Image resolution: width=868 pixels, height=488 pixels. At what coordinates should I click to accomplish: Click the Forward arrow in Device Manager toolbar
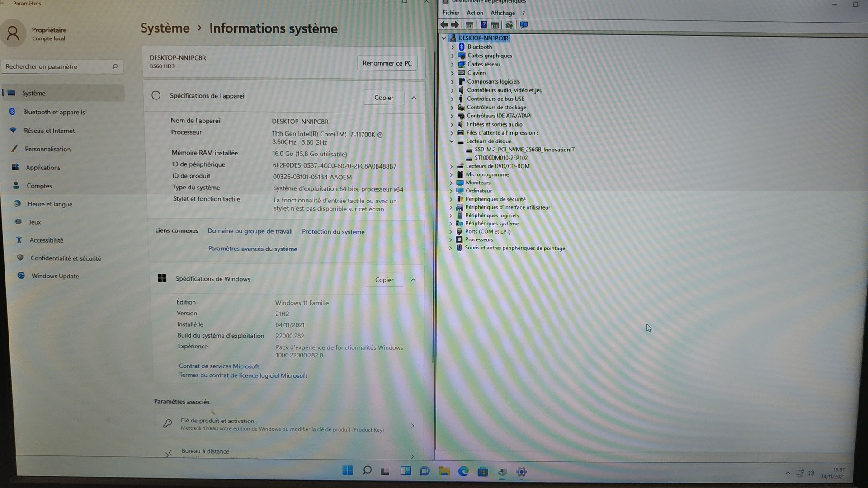455,25
